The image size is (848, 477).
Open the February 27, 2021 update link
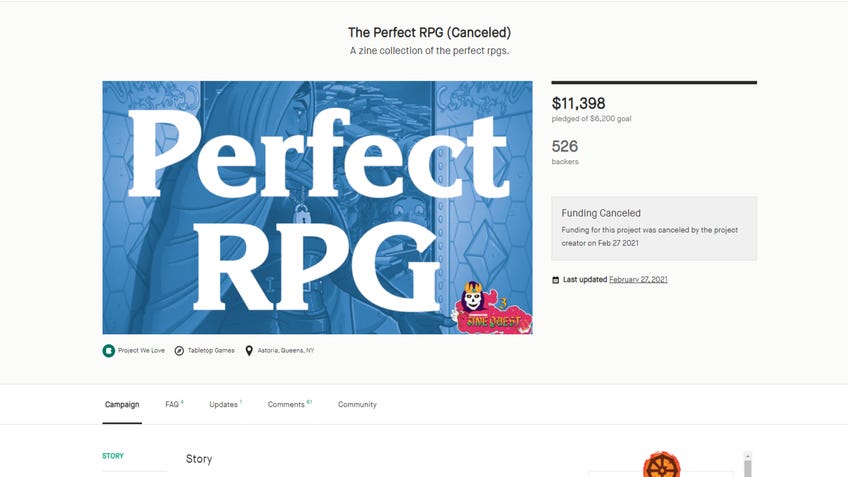click(x=638, y=280)
